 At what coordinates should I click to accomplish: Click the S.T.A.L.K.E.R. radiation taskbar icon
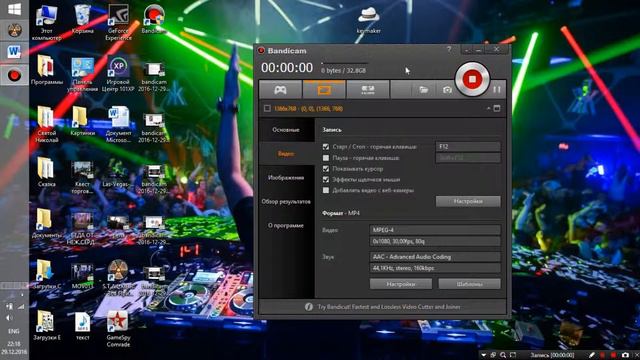point(14,30)
